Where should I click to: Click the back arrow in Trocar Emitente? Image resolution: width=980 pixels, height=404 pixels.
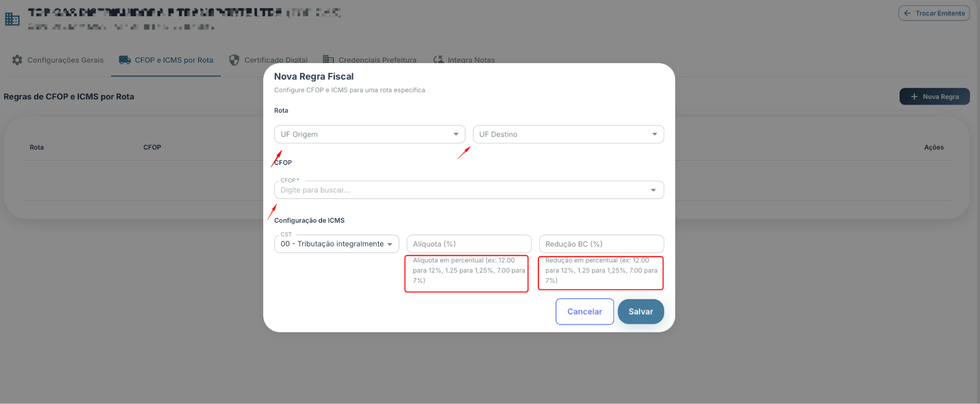pos(907,13)
